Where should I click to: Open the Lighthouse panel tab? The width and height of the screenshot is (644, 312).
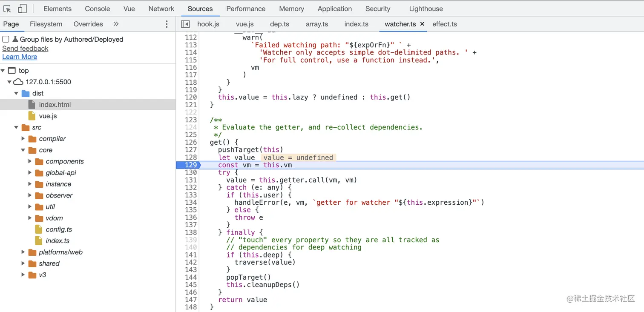tap(426, 9)
